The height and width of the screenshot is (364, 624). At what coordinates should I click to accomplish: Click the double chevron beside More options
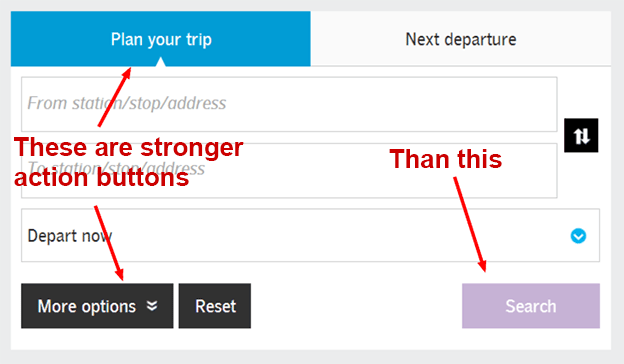(152, 306)
